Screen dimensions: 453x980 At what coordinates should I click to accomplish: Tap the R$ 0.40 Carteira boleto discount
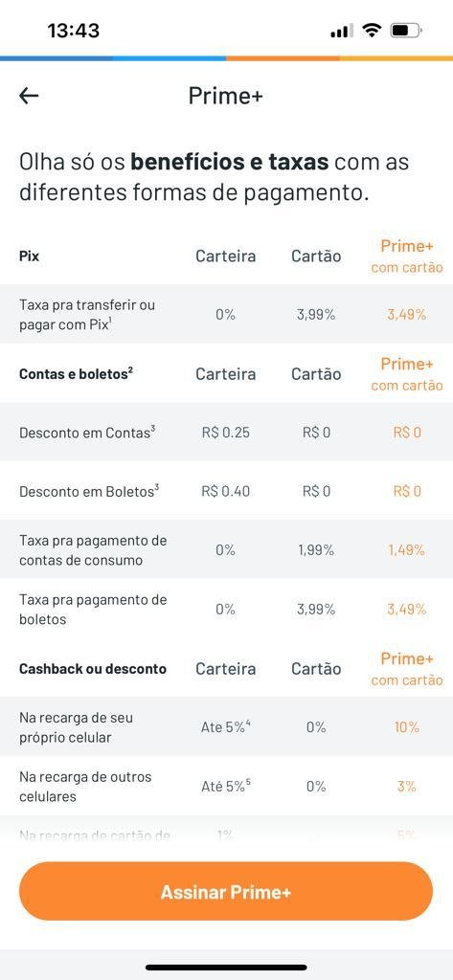[225, 491]
